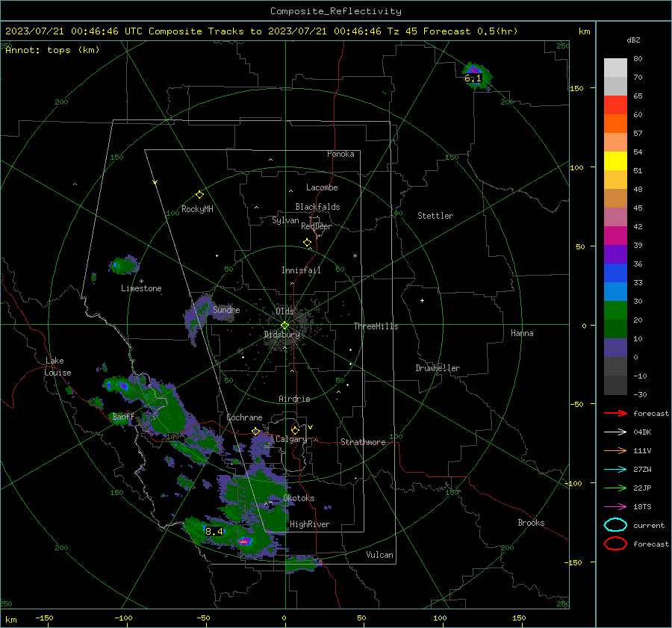
Task: Click the storm top label 8.4
Action: click(214, 532)
